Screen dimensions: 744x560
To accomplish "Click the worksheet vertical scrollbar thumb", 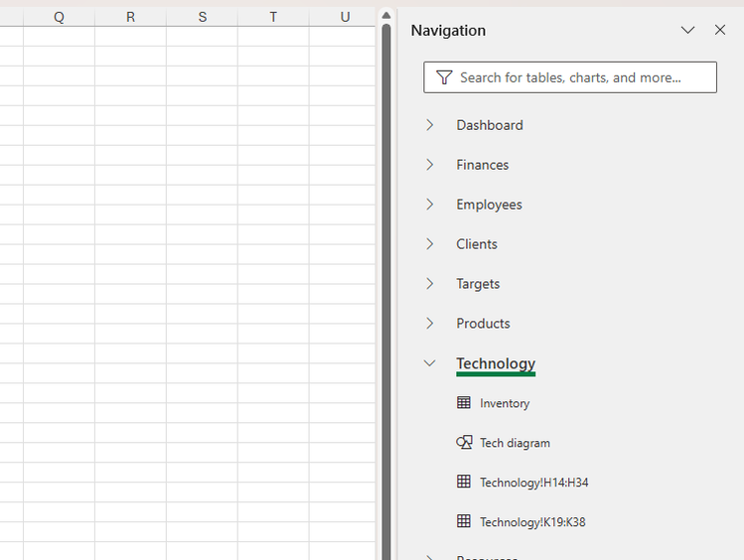I will coord(386,292).
